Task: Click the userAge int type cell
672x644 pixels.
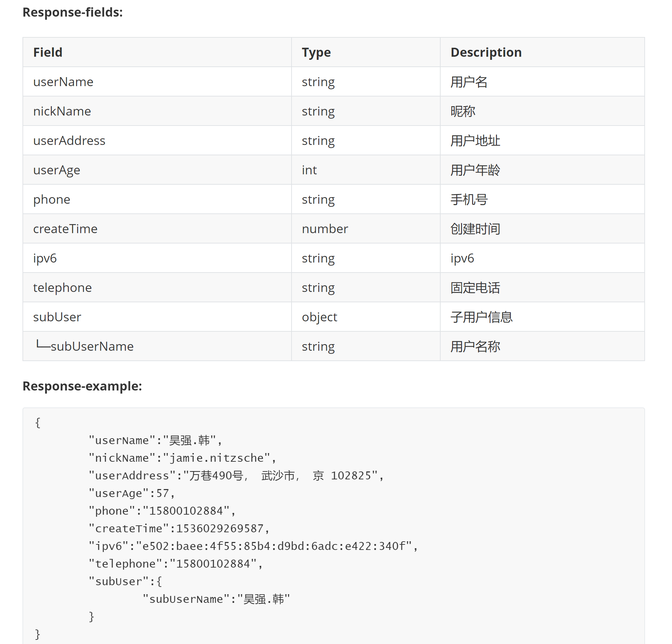Action: click(x=366, y=170)
